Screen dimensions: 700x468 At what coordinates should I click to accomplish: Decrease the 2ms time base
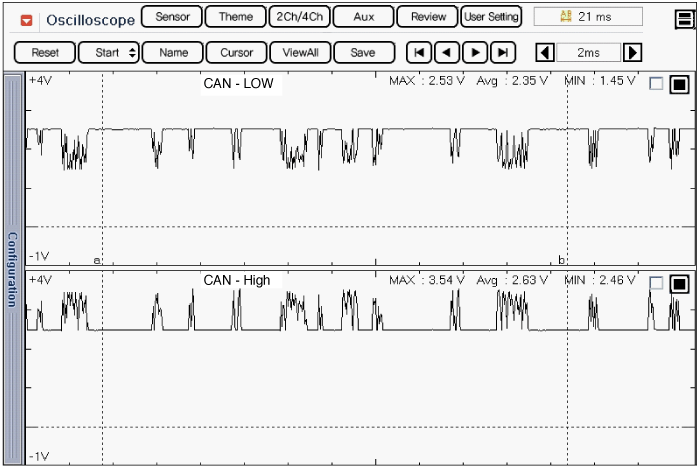(545, 53)
